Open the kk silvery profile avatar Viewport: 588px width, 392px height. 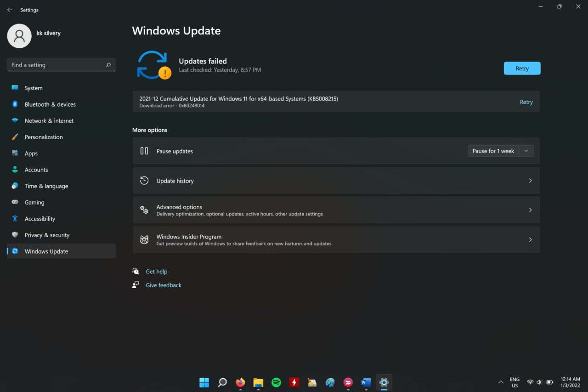(19, 36)
